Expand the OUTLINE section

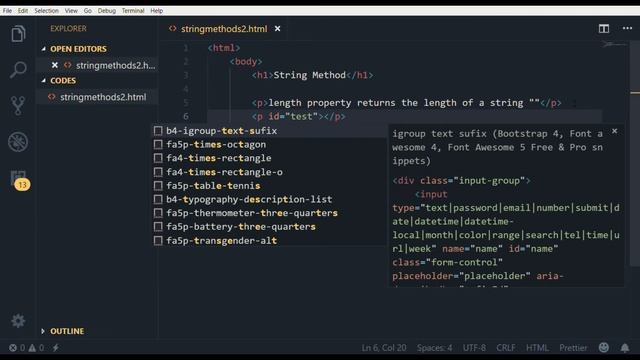(x=43, y=331)
